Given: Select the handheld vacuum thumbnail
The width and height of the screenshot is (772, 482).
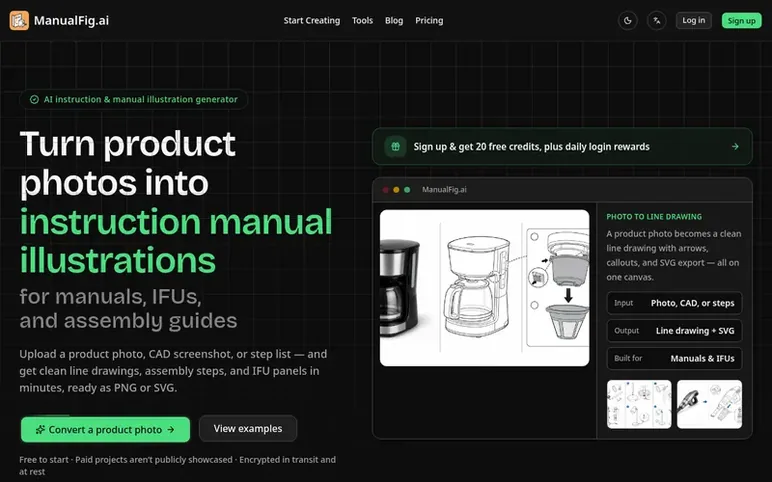Looking at the screenshot, I should click(709, 404).
